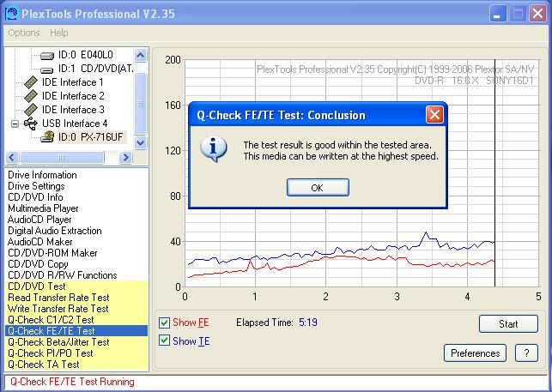Click the device tree scroll up arrow
This screenshot has width=552, height=392.
point(140,55)
